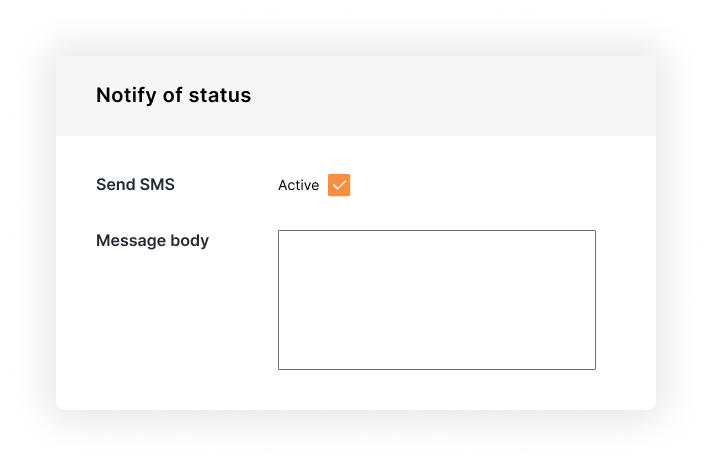
Task: Focus the empty Message body textarea
Action: 437,300
